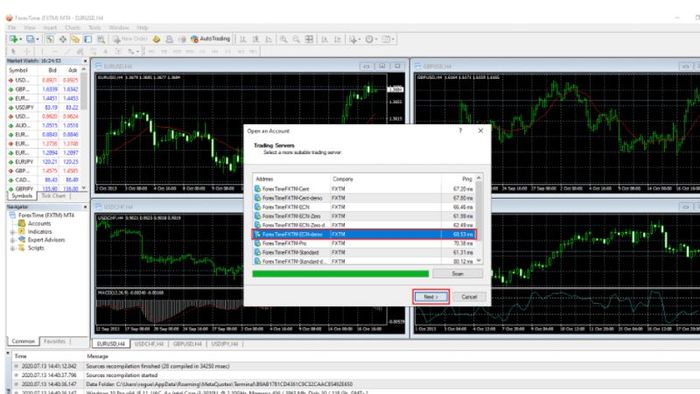Open the Templates dropdown in toolbar
The image size is (700, 394).
(x=388, y=39)
